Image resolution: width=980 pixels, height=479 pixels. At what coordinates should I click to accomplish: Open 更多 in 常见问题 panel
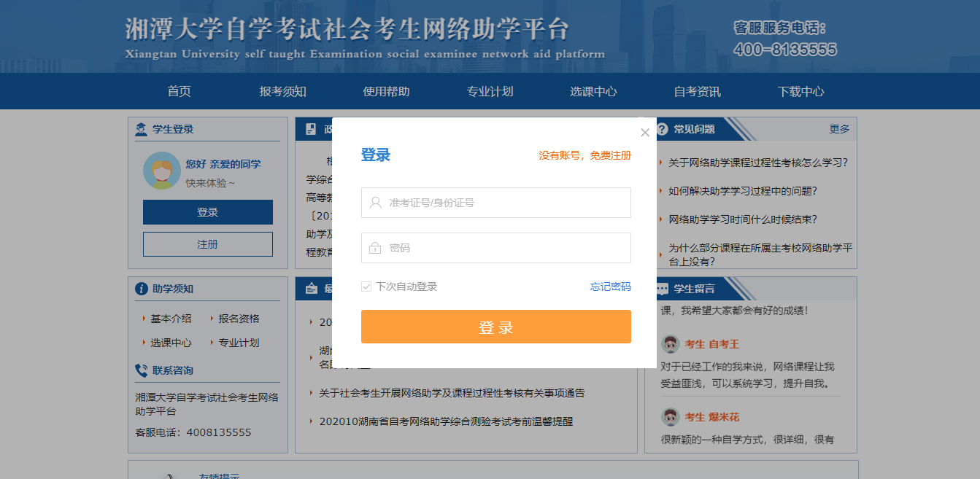pos(839,129)
